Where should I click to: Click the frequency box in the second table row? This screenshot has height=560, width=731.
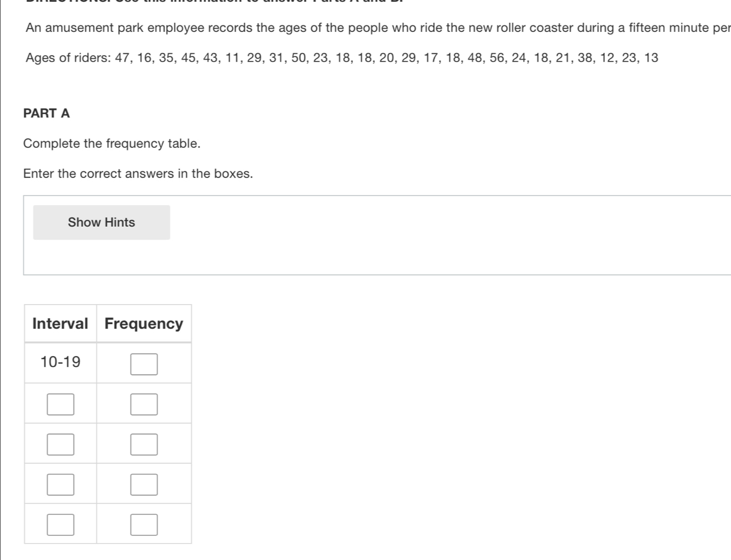144,404
